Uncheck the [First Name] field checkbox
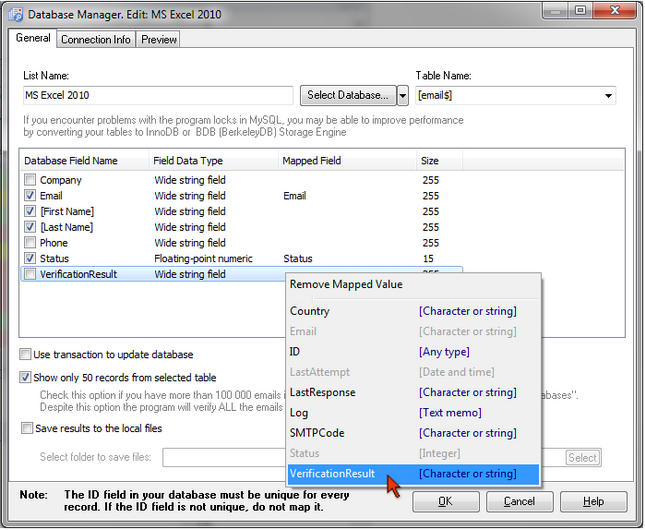The image size is (645, 530). pyautogui.click(x=30, y=211)
